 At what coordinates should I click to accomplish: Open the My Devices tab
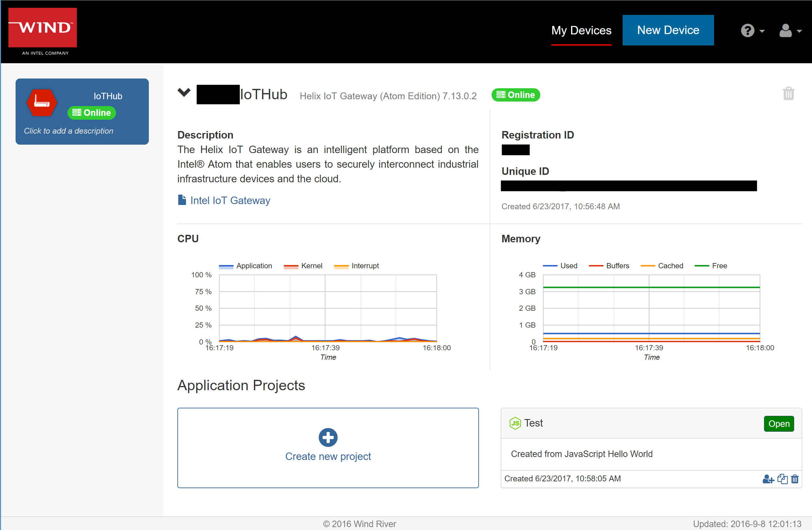pos(581,30)
